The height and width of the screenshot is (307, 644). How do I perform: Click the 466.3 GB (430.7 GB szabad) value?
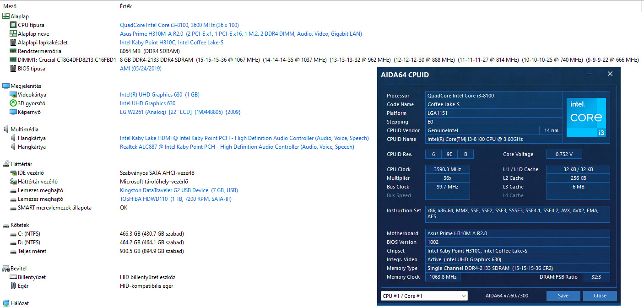pyautogui.click(x=152, y=234)
